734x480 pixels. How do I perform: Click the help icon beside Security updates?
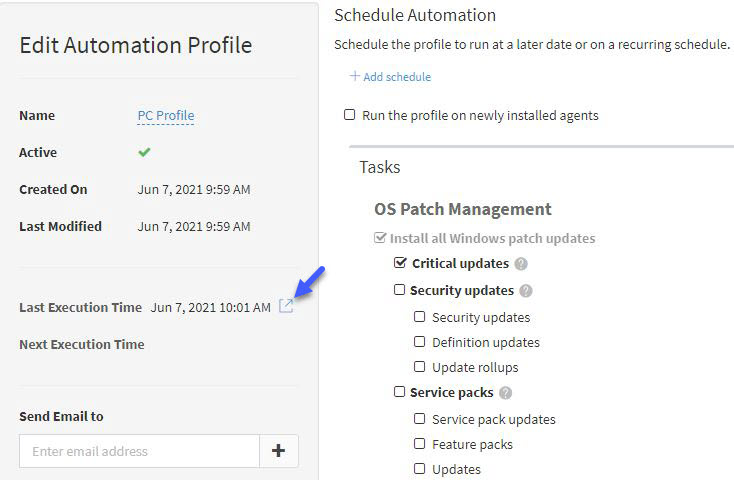pos(526,291)
